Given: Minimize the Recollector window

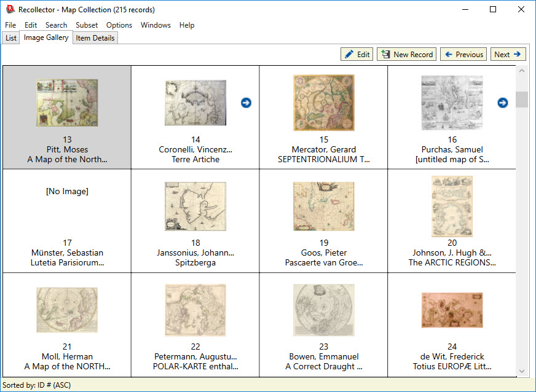Looking at the screenshot, I should coord(465,9).
